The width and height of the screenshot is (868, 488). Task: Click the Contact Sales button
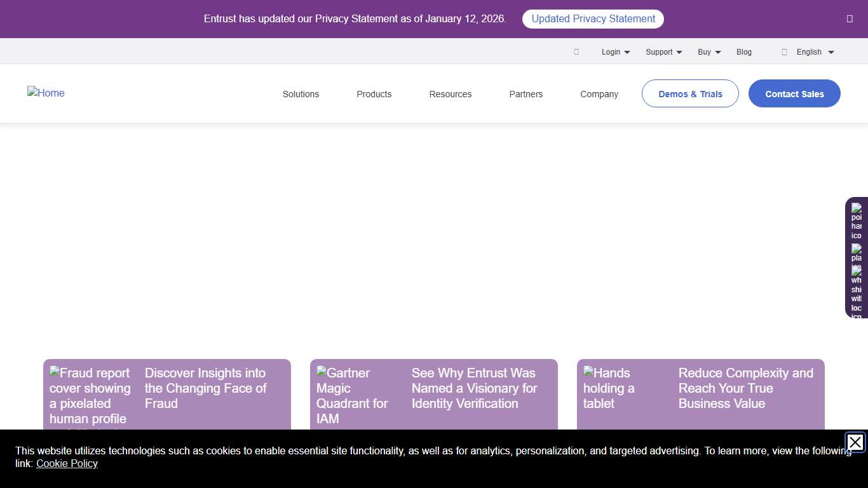pyautogui.click(x=794, y=93)
